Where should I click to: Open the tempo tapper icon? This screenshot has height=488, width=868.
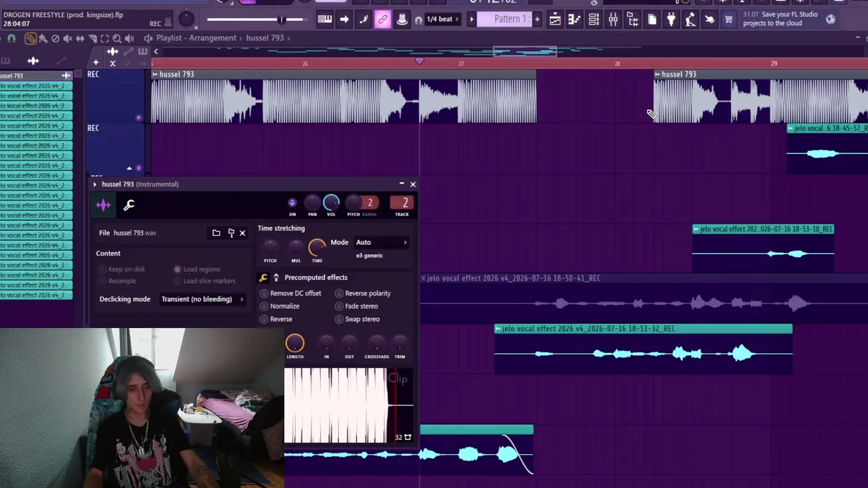pyautogui.click(x=690, y=20)
